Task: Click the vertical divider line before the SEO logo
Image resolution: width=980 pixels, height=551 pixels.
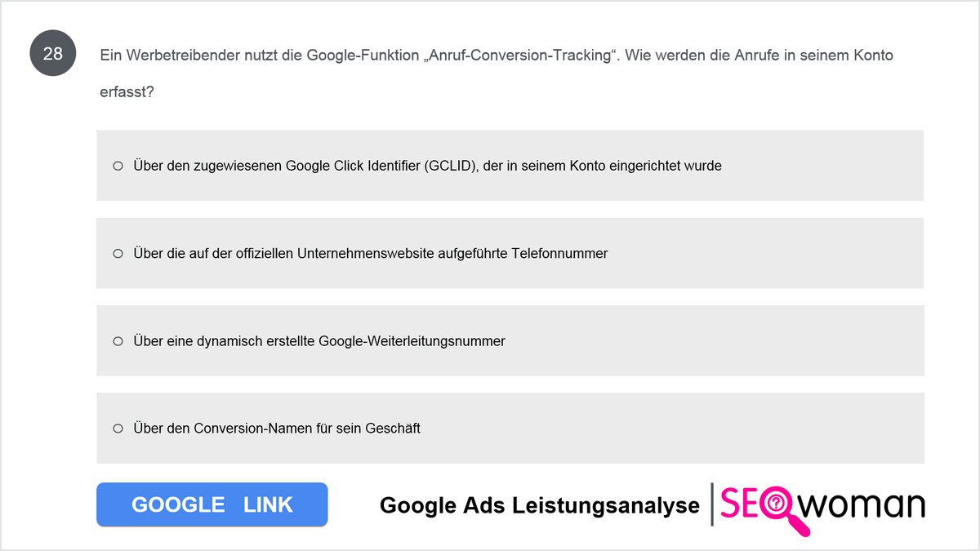Action: tap(712, 504)
